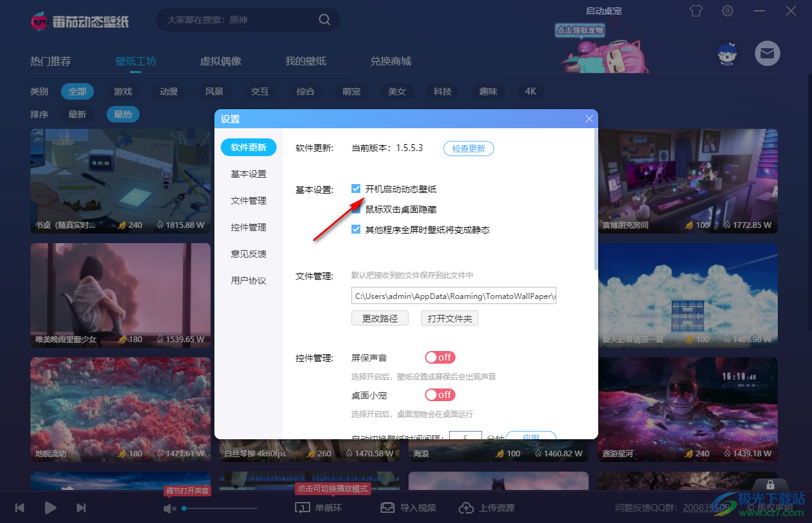Click the search box field
This screenshot has height=523, width=812.
click(x=247, y=20)
